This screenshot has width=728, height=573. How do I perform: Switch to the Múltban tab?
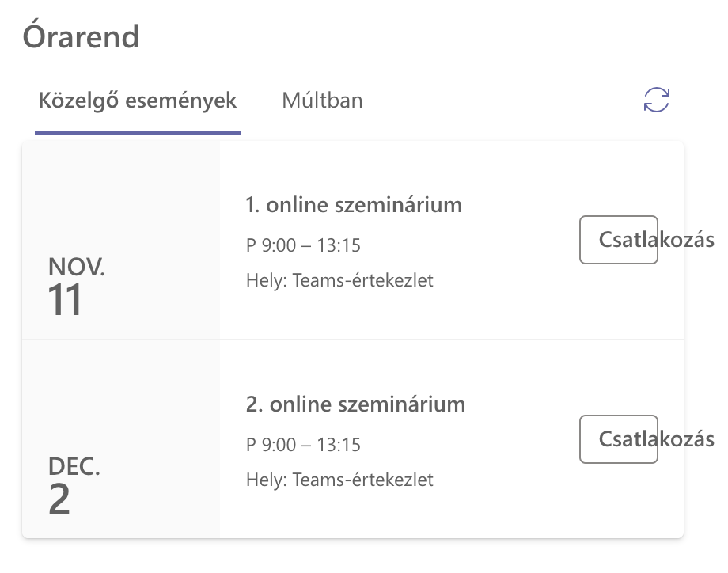322,101
